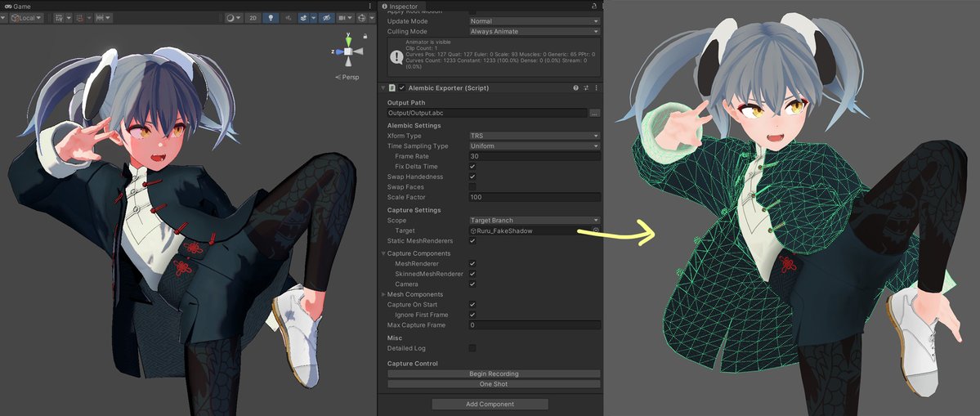Image resolution: width=980 pixels, height=416 pixels.
Task: Toggle scene audio icon in toolbar
Action: point(289,18)
